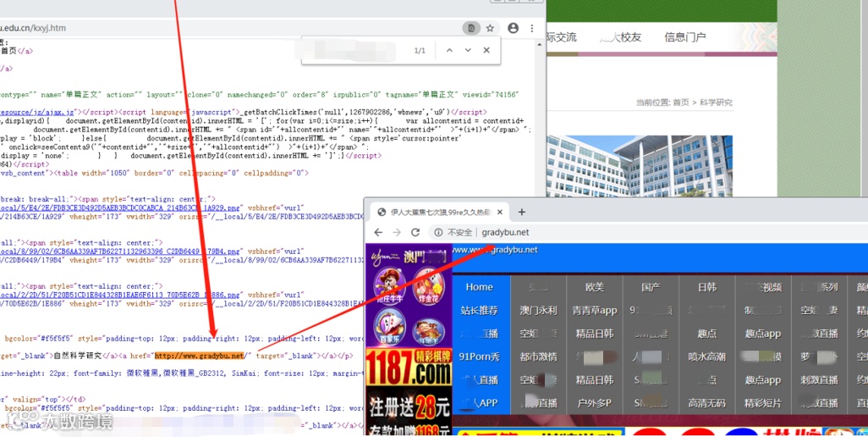Select the 站长推荐 nav item
The width and height of the screenshot is (868, 437).
(480, 310)
